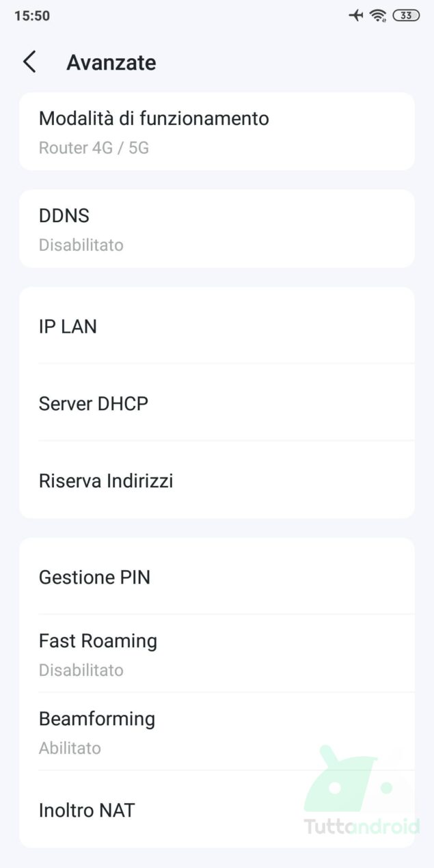This screenshot has width=434, height=868.
Task: Select the IP LAN option
Action: coord(217,326)
